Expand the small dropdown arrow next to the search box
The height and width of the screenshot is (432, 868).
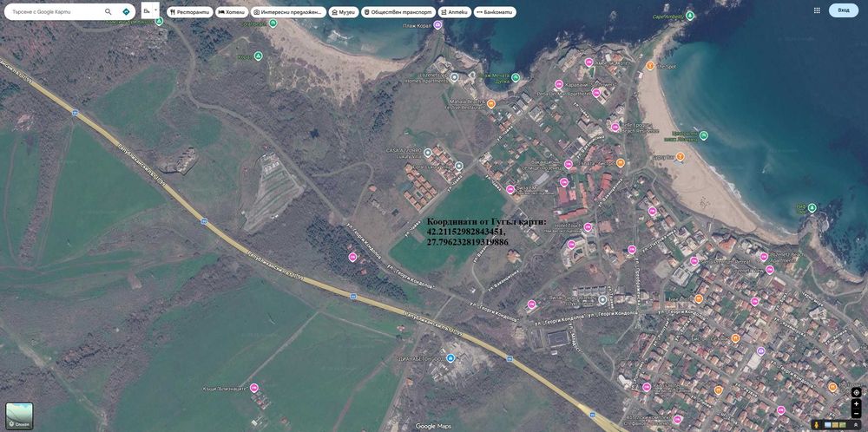click(x=156, y=10)
